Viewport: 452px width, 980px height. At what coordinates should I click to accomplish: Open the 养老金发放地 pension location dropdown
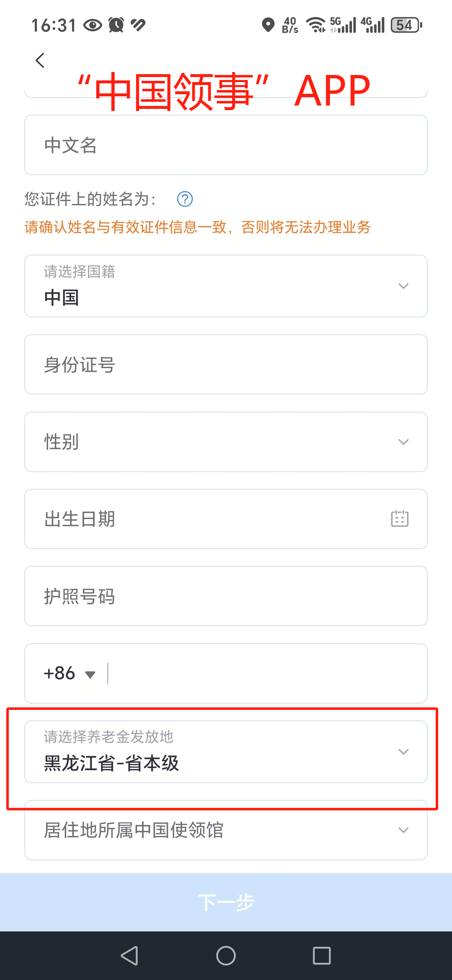pyautogui.click(x=226, y=752)
